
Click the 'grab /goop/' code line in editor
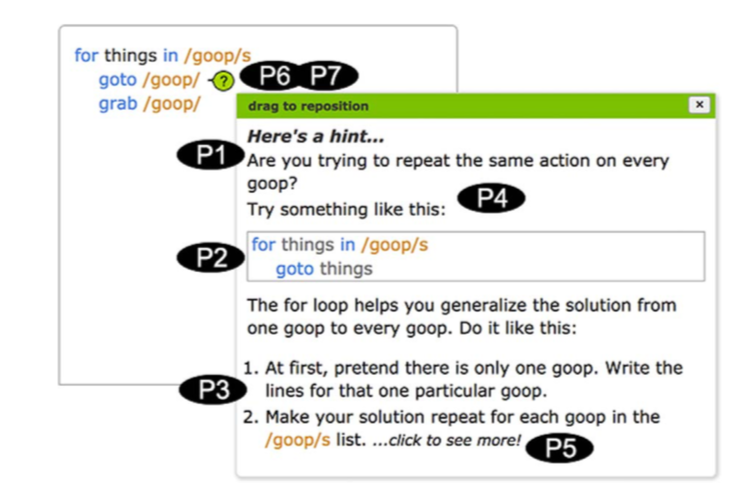coord(149,103)
